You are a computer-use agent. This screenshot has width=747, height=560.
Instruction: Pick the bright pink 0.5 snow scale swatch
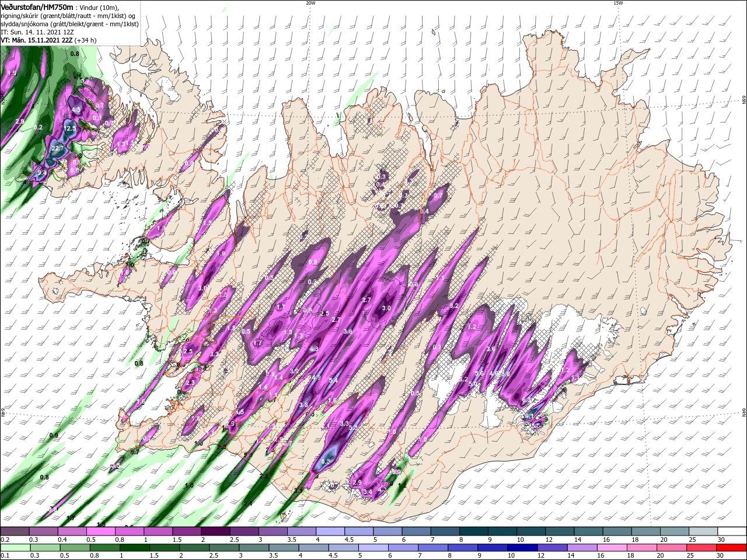[x=100, y=531]
